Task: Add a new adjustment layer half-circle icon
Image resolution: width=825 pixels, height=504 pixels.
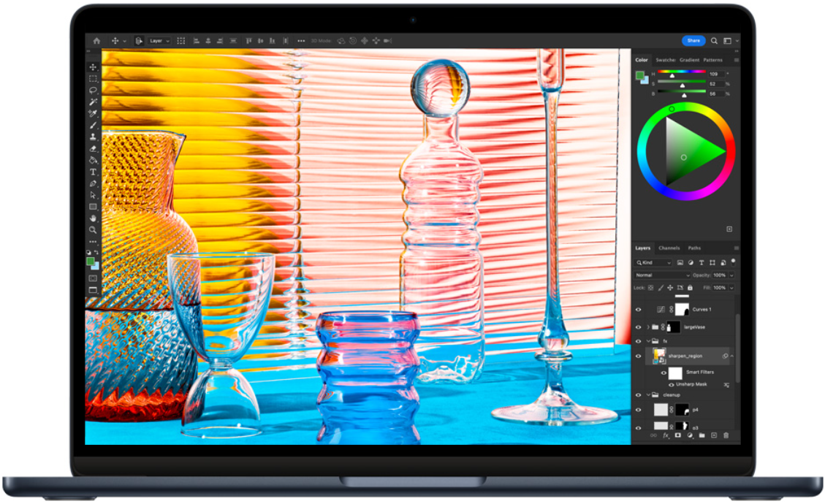Action: tap(690, 435)
